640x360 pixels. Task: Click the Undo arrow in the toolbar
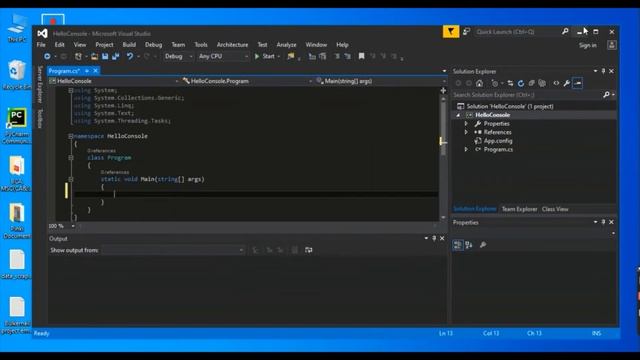(x=129, y=56)
